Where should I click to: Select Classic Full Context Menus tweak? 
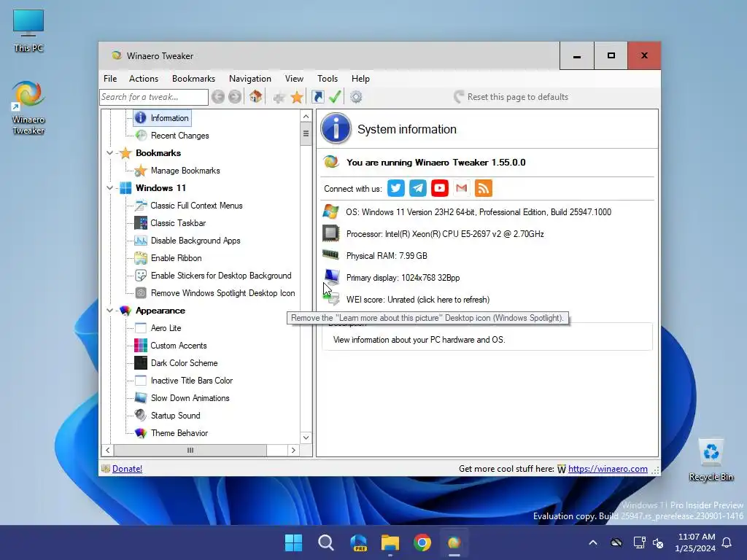click(196, 206)
